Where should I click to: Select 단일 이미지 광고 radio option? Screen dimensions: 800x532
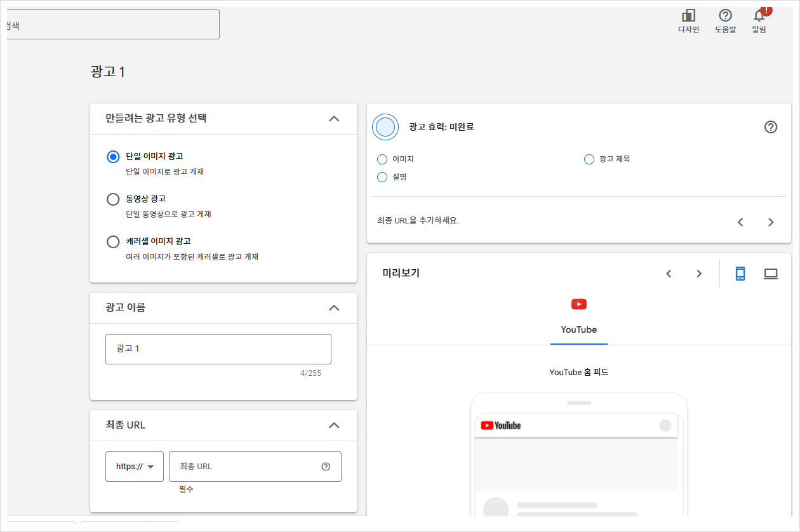point(113,157)
